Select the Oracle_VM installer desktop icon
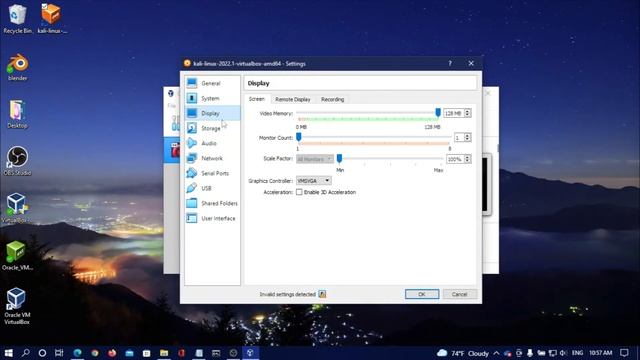The height and width of the screenshot is (360, 640). coord(17,256)
